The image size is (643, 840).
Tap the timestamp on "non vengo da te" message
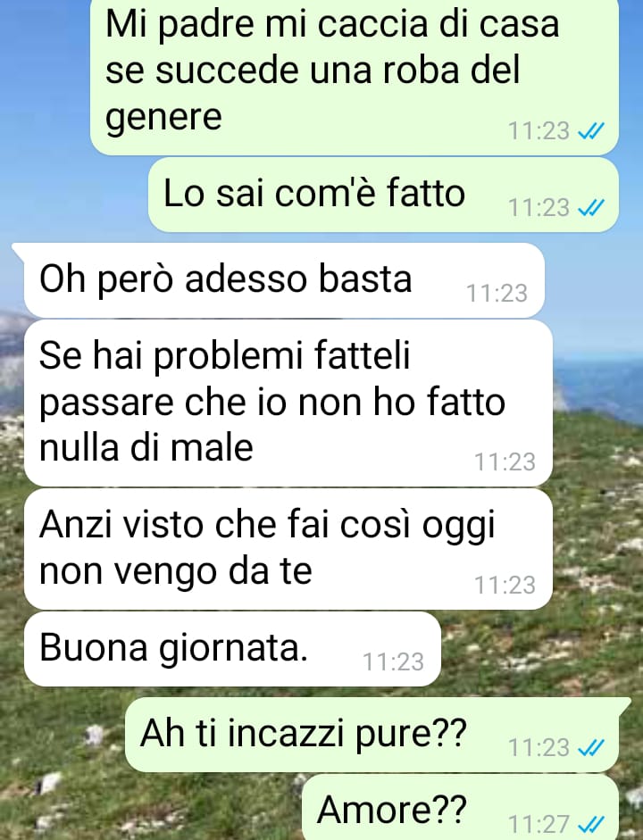pos(505,585)
